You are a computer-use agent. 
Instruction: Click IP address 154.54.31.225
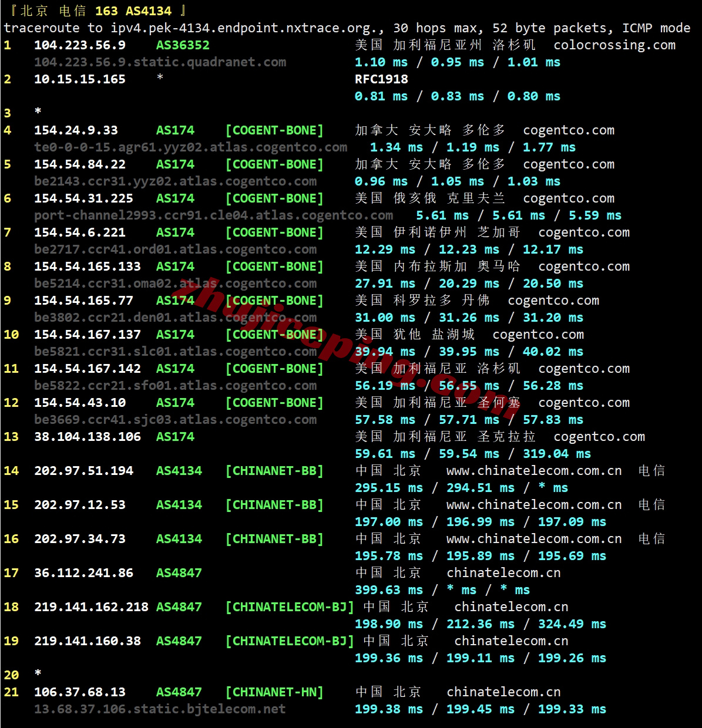point(83,198)
